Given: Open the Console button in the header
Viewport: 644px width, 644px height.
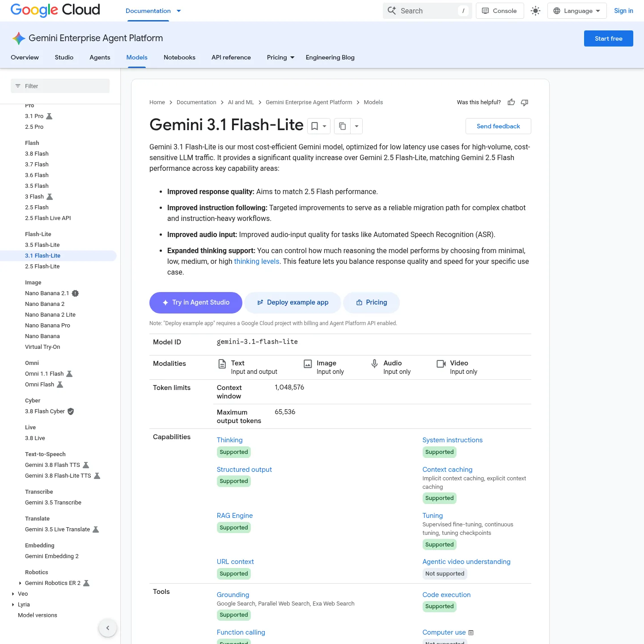Looking at the screenshot, I should 500,11.
